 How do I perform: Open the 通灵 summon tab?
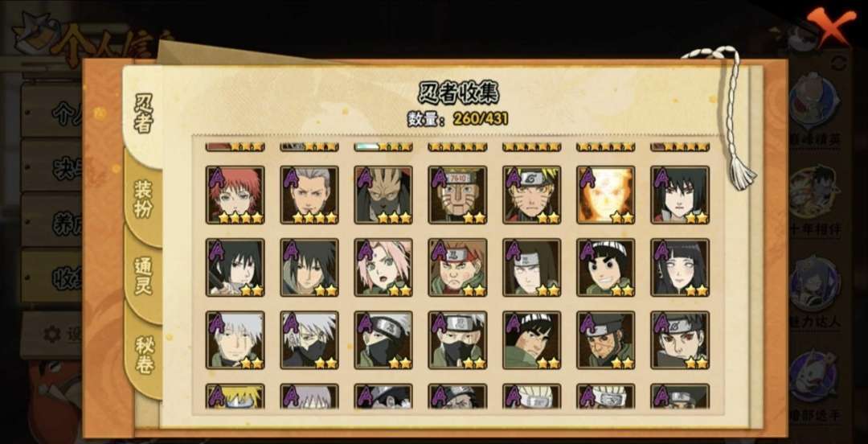143,276
